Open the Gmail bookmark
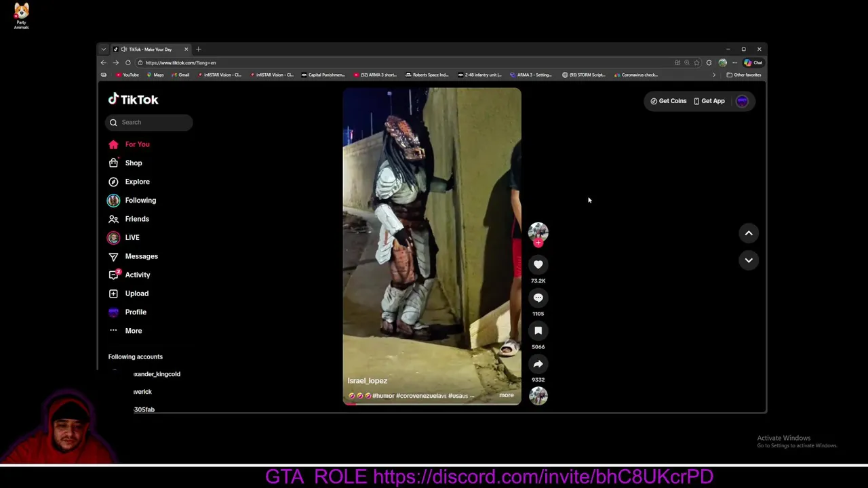 180,75
